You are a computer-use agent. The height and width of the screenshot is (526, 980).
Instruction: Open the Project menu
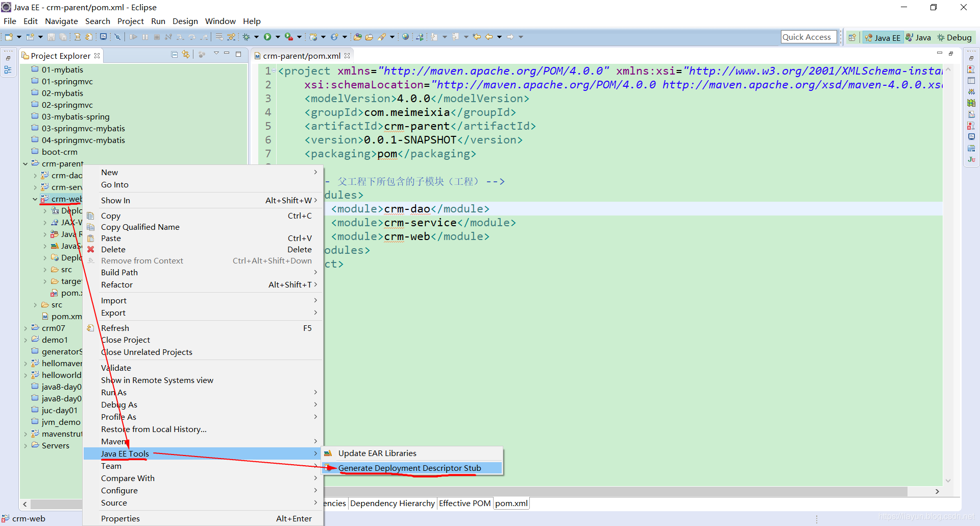pos(130,21)
